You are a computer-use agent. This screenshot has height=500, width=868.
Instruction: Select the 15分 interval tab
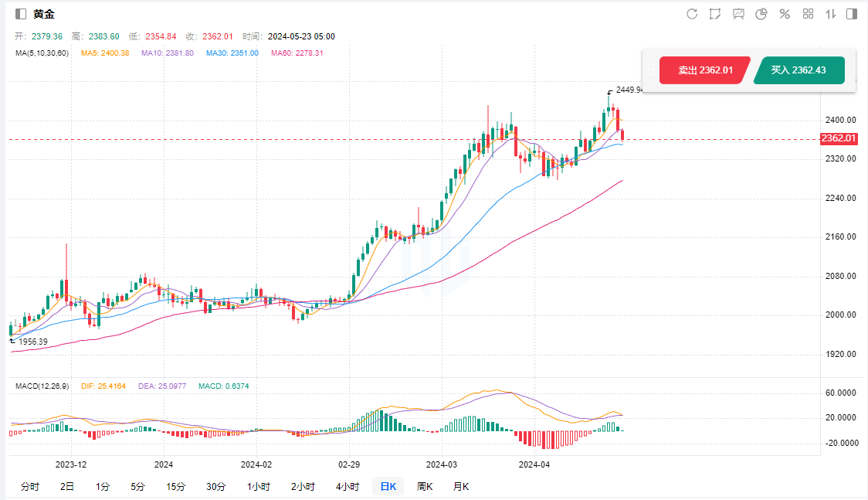pyautogui.click(x=175, y=486)
